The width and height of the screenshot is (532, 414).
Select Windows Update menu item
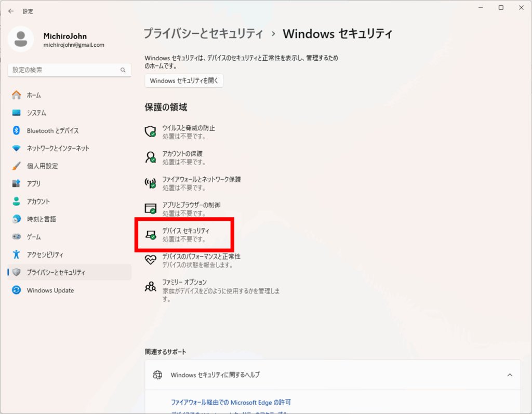click(69, 290)
